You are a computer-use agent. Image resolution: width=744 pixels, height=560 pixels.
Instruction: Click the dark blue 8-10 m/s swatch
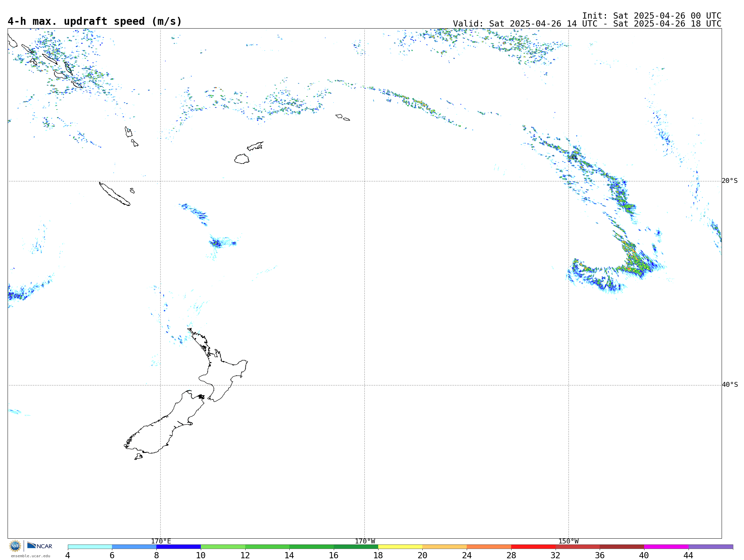point(179,547)
